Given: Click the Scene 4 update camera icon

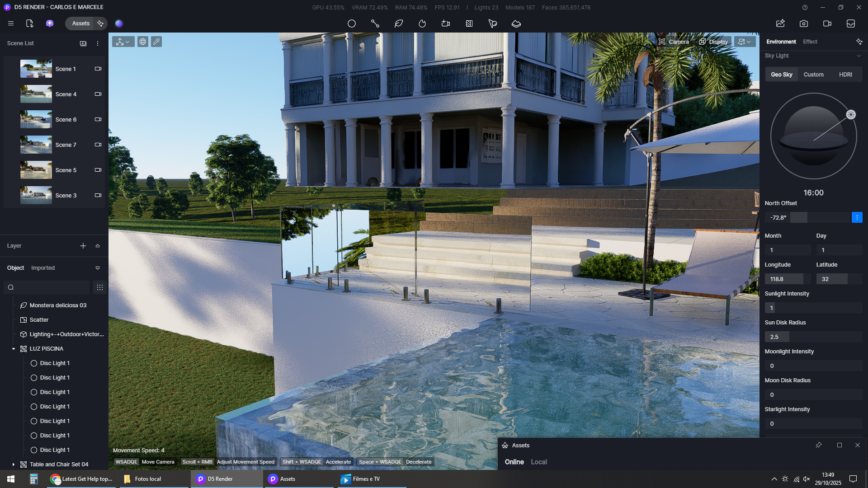Looking at the screenshot, I should point(98,94).
